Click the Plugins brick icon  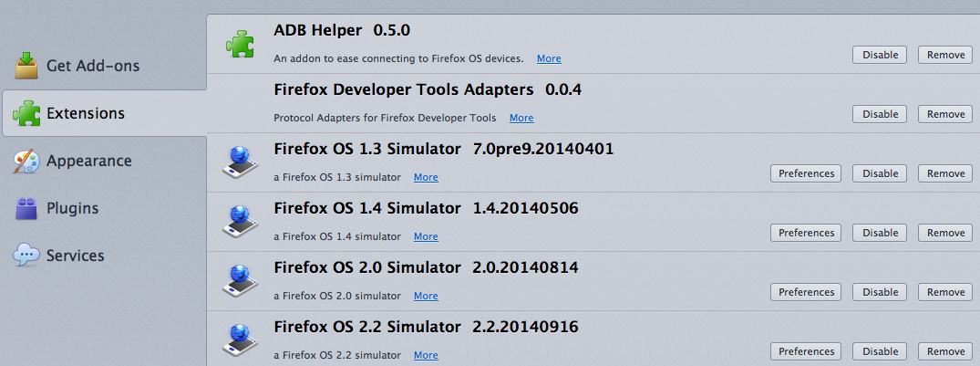[x=26, y=209]
